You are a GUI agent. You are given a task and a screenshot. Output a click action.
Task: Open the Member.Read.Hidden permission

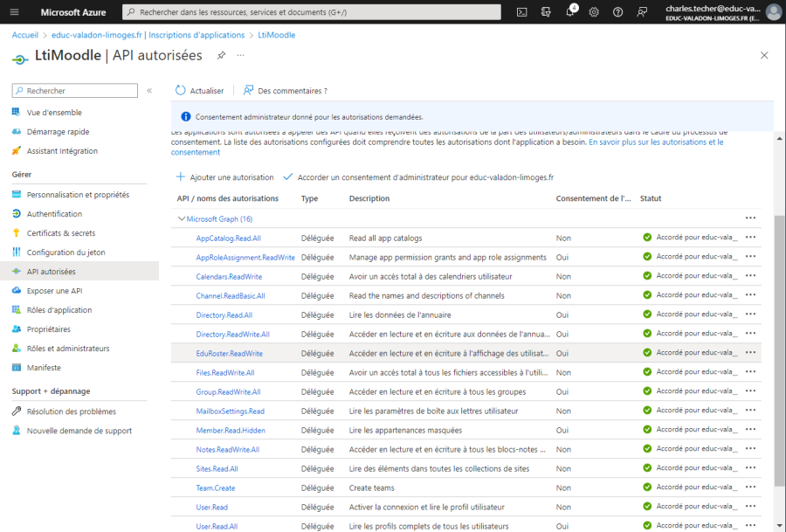coord(231,430)
